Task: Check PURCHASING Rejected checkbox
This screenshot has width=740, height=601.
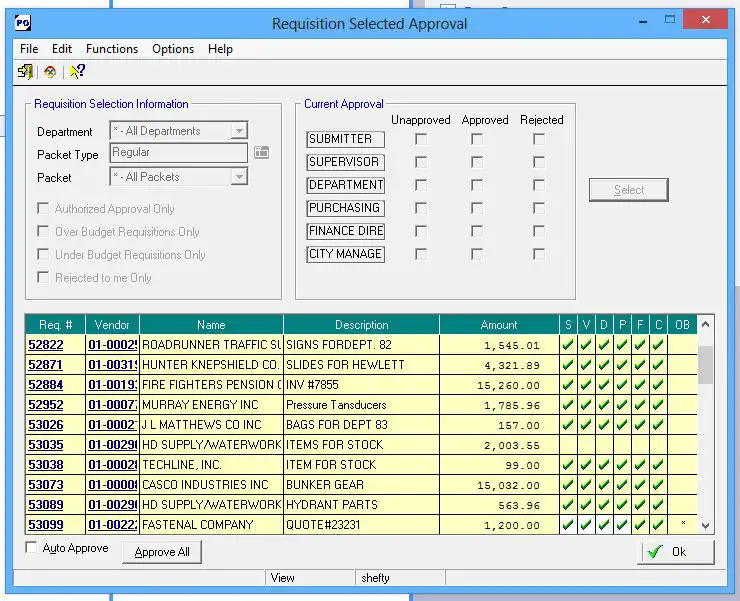Action: pos(538,208)
